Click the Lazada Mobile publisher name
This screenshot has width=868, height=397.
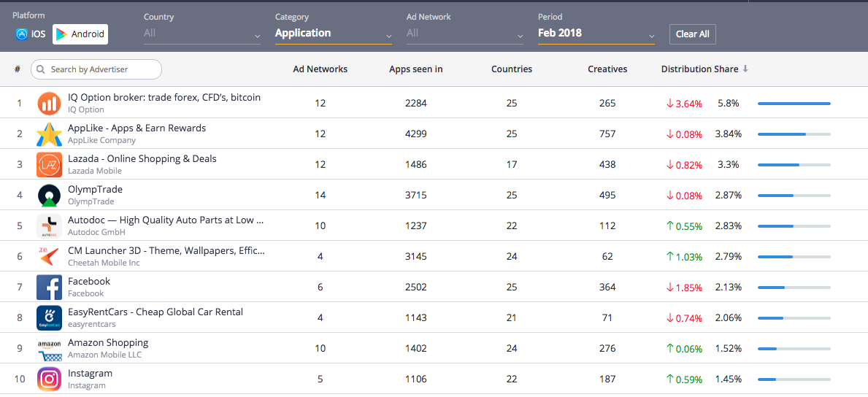click(x=95, y=171)
